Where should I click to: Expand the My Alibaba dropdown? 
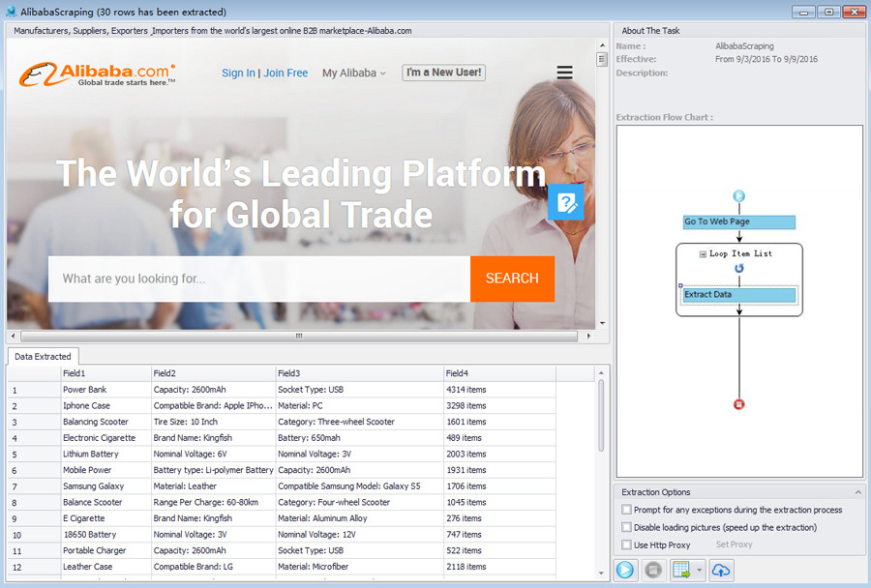coord(354,73)
